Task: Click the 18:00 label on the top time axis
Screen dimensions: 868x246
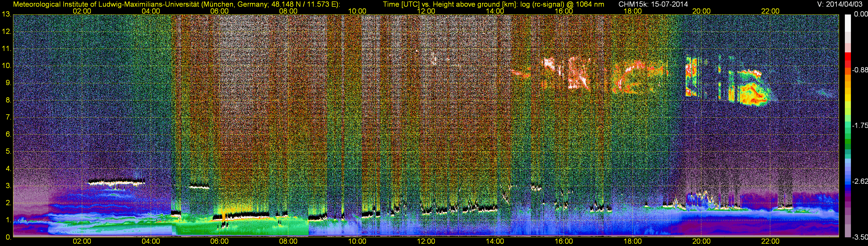Action: coord(632,11)
